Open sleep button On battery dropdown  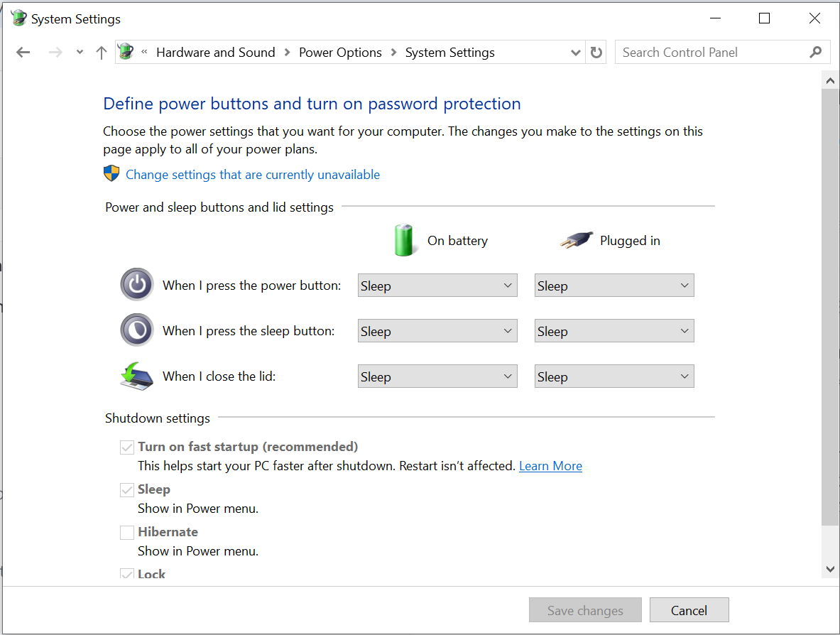tap(437, 330)
